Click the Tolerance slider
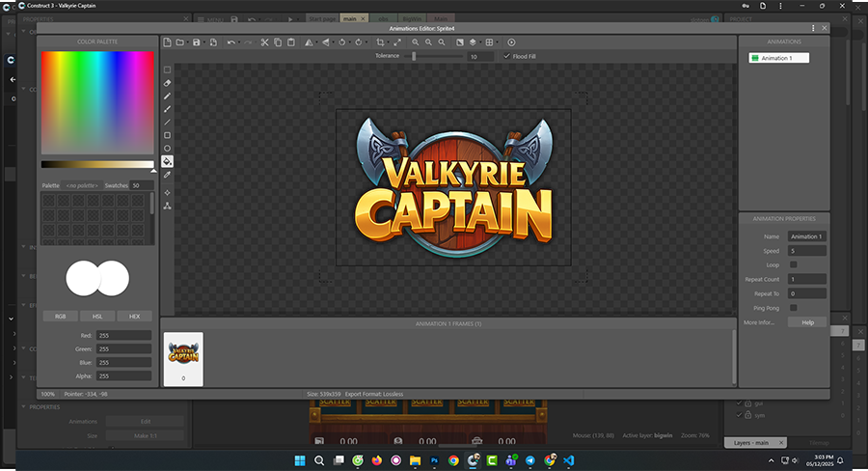Viewport: 868px width, 471px height. pos(414,57)
